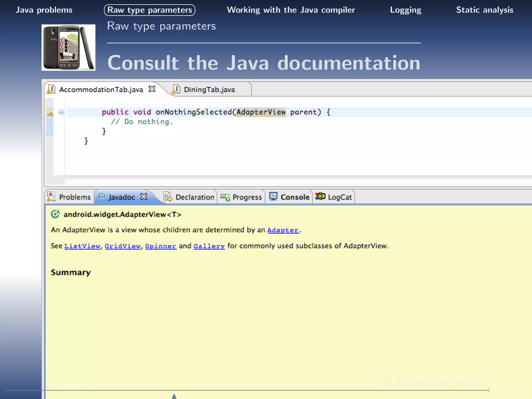Jump to Static analysis section
Screen dimensions: 532x399
[x=485, y=10]
